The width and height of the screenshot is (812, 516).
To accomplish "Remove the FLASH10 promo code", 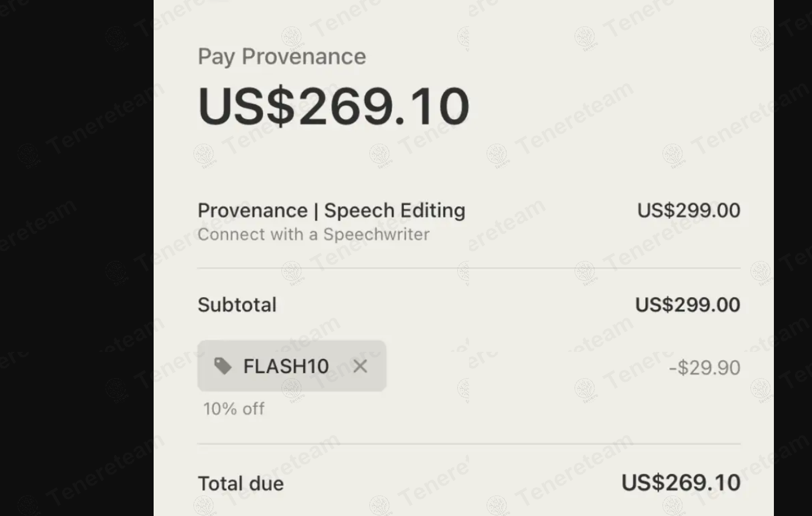I will [x=360, y=366].
